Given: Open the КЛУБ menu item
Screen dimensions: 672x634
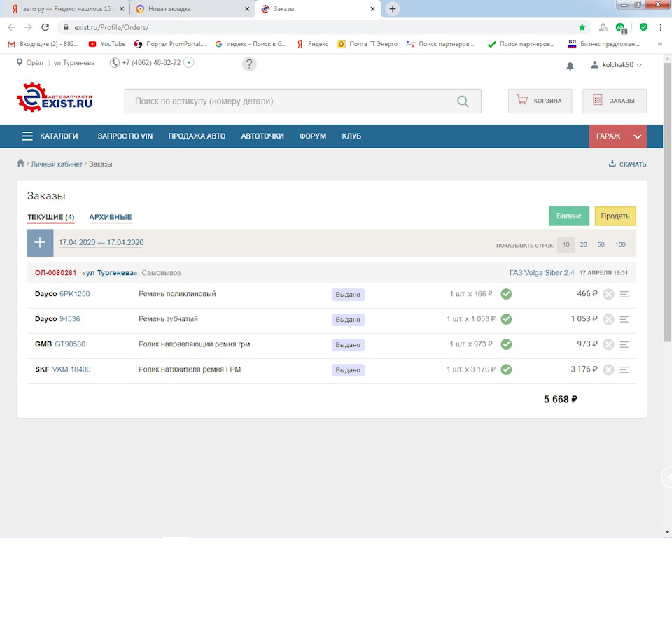Looking at the screenshot, I should [x=351, y=136].
